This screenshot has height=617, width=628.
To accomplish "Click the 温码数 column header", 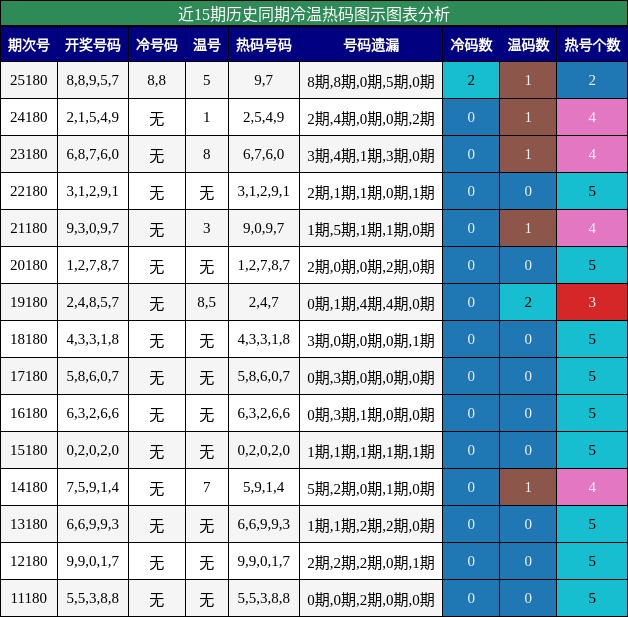I will 528,45.
